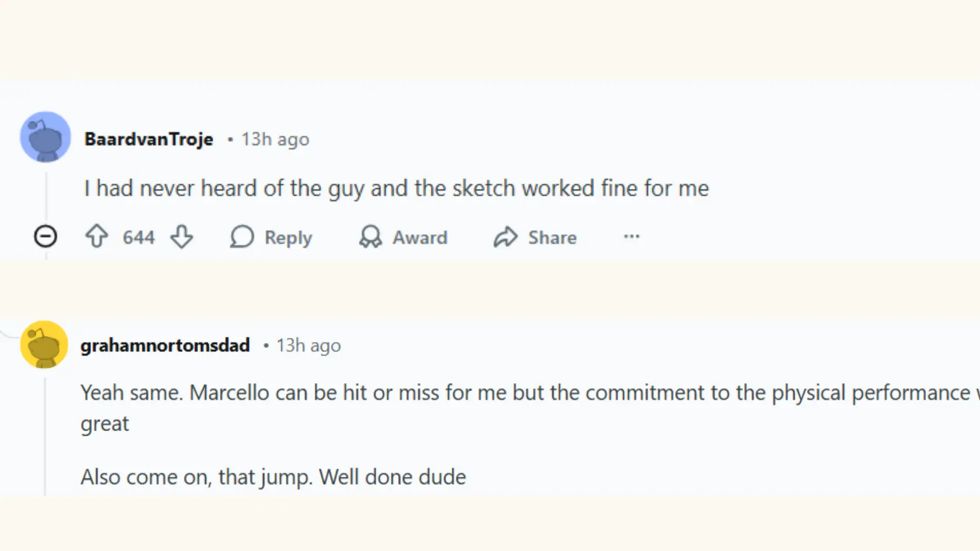This screenshot has height=551, width=980.
Task: Select the comment text about the sketch
Action: 397,188
